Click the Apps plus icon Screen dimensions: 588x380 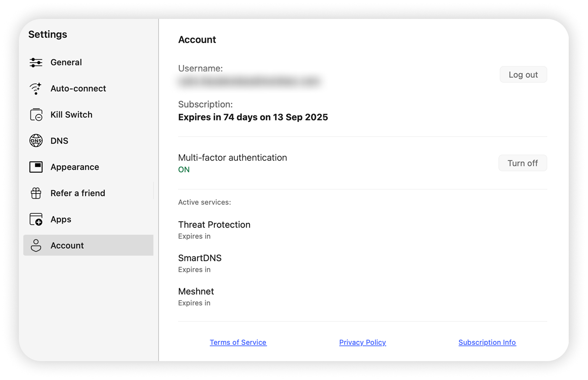pyautogui.click(x=36, y=219)
